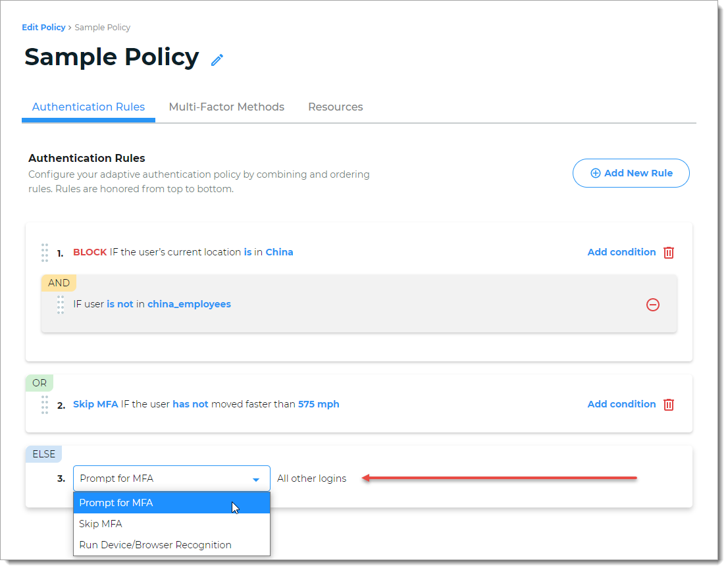Click the drag handle beside the AND condition
Image resolution: width=728 pixels, height=570 pixels.
(x=60, y=304)
